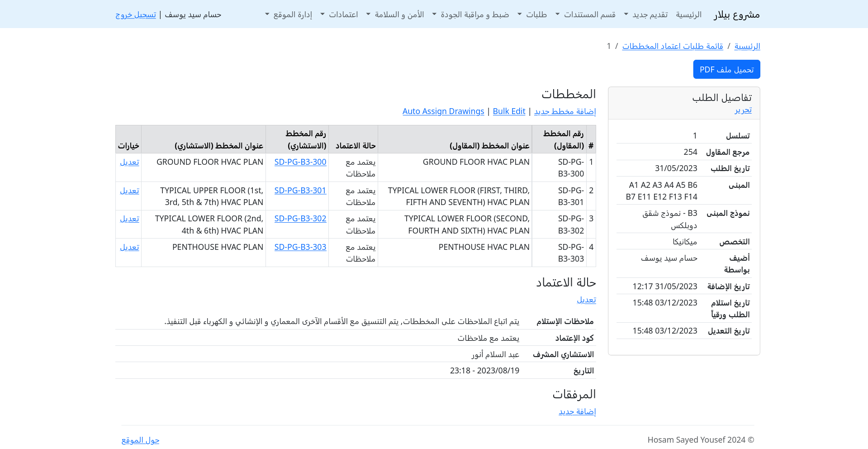Click Auto Assign Drawings link

pyautogui.click(x=443, y=111)
